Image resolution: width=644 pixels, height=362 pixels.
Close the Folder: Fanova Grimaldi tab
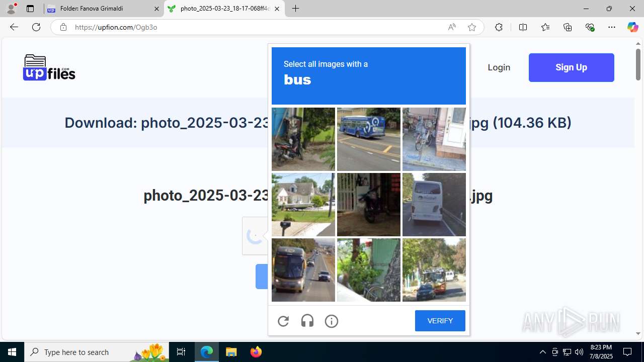[x=156, y=9]
